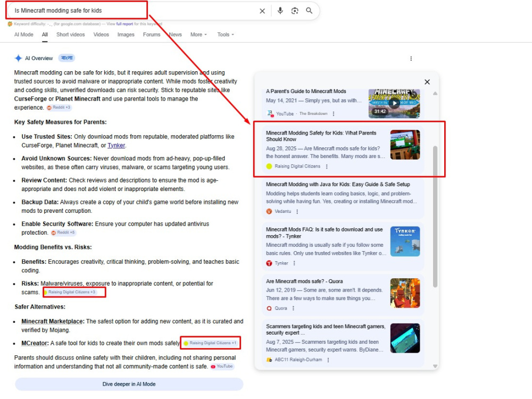
Task: Click the Tynker result thumbnail
Action: pyautogui.click(x=405, y=241)
